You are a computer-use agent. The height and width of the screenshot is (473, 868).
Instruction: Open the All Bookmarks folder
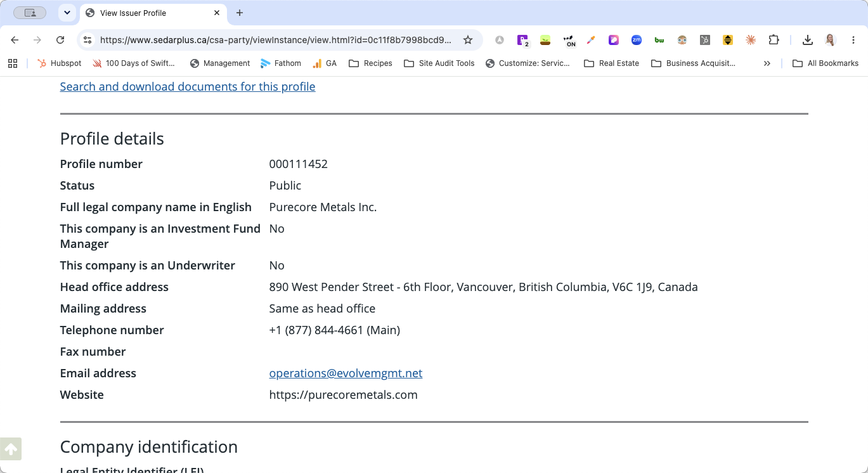pos(826,63)
